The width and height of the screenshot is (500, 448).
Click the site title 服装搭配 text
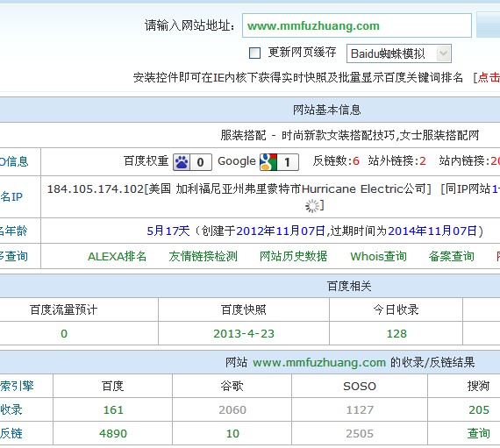[x=243, y=135]
